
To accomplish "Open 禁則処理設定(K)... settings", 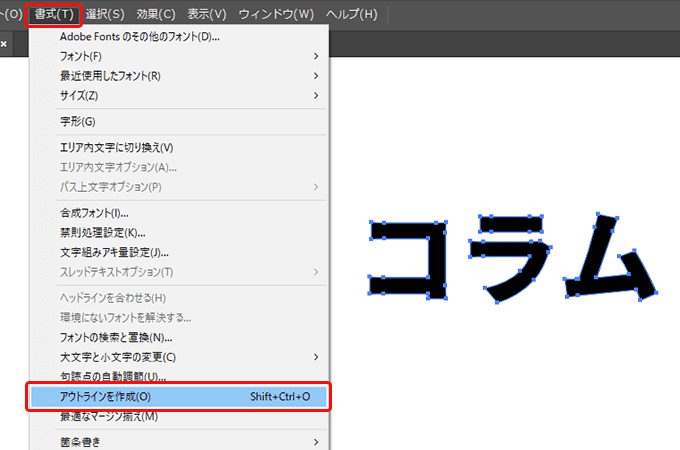I will 178,233.
